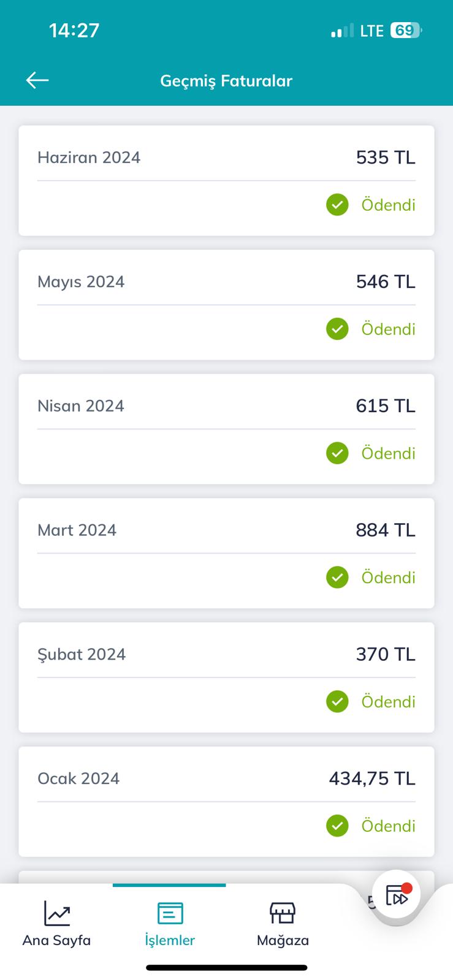Open the Nisan 2024 615 TL invoice
Screen dimensions: 453x980
point(226,429)
